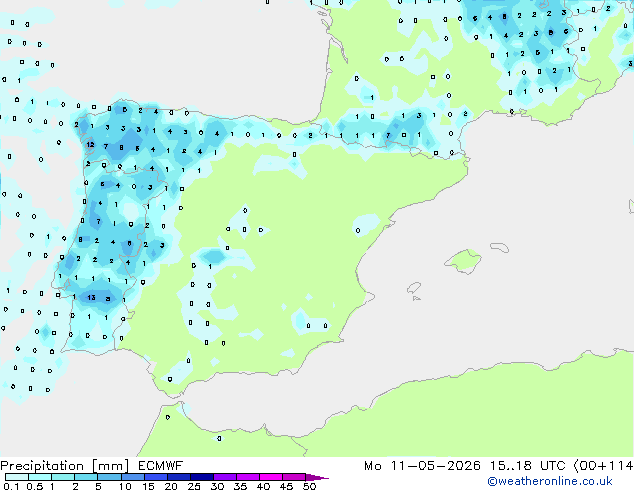Viewport: 634px width, 490px height.
Task: Open the weatheronline.co.uk copyright link
Action: (550, 481)
